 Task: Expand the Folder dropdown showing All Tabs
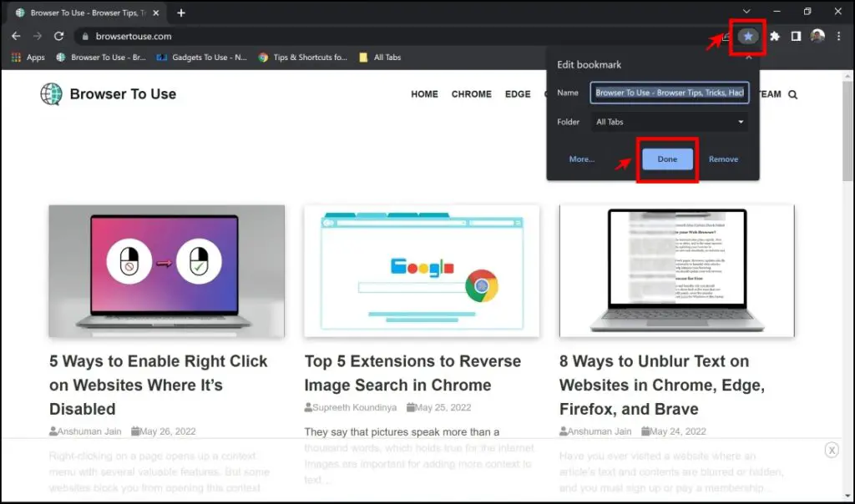point(669,122)
